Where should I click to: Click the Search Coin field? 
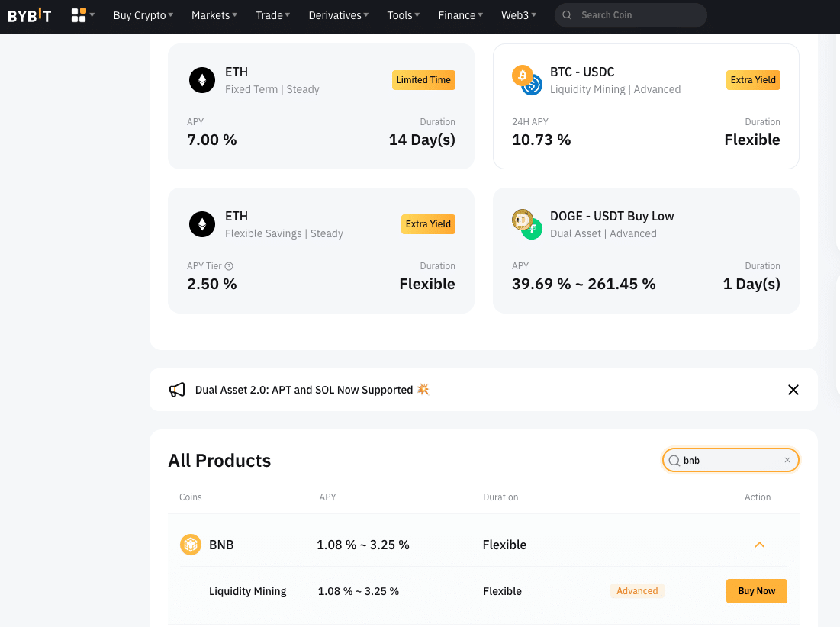(x=630, y=15)
